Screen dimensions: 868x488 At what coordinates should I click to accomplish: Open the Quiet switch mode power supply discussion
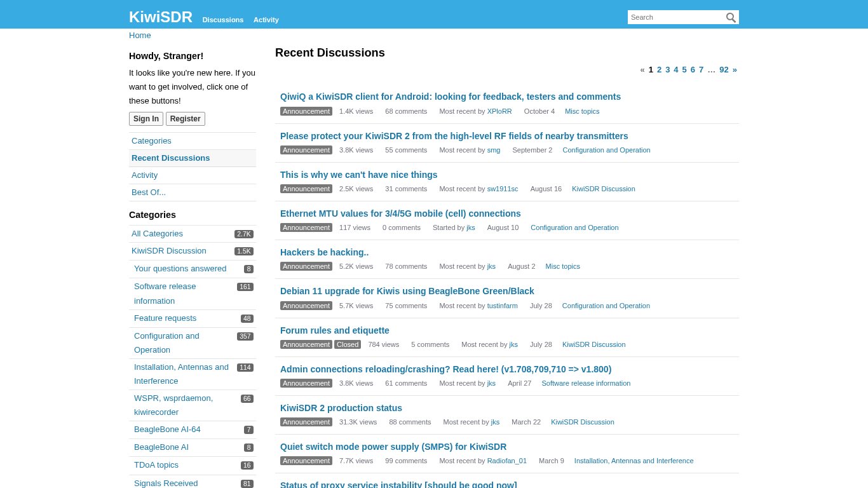click(x=393, y=447)
